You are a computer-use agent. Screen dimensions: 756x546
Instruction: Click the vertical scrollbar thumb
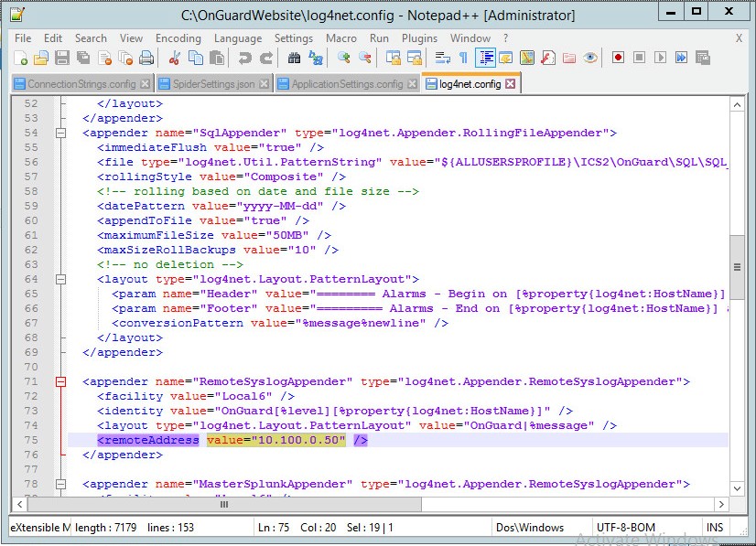737,267
